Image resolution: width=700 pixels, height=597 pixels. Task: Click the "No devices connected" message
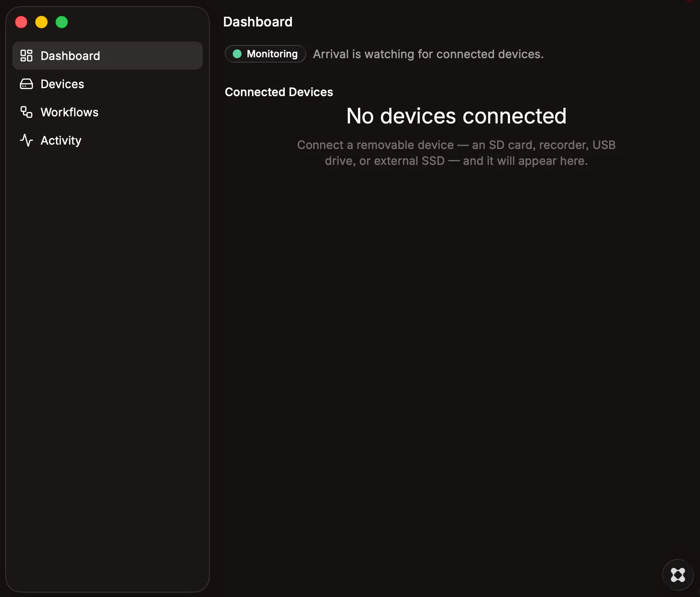point(456,116)
